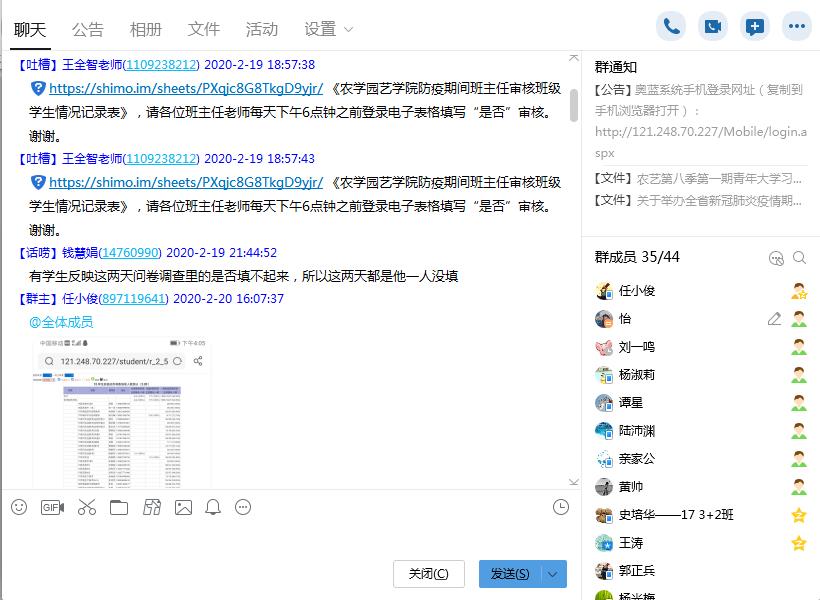Click the picture icon to send image
Screen dimensions: 820x600
click(183, 508)
